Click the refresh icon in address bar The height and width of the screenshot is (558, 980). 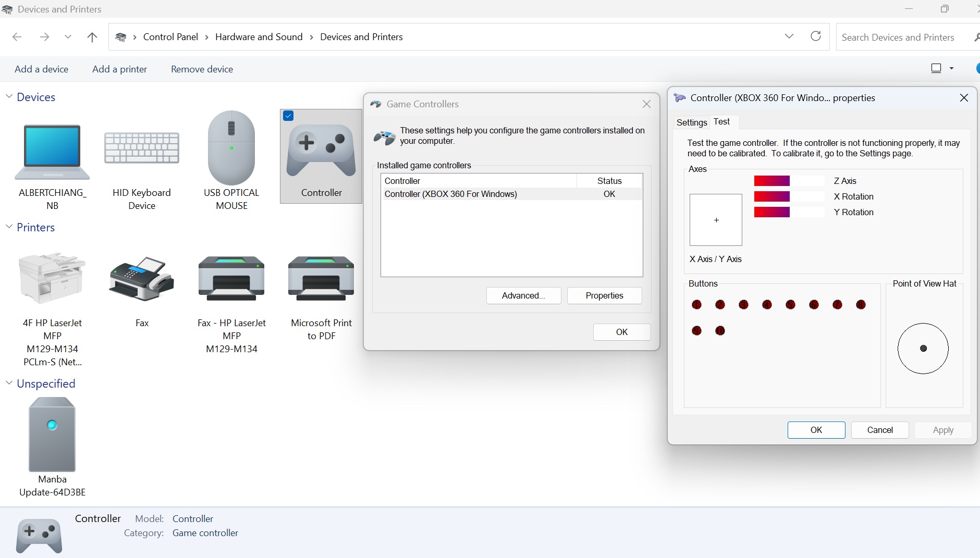816,36
